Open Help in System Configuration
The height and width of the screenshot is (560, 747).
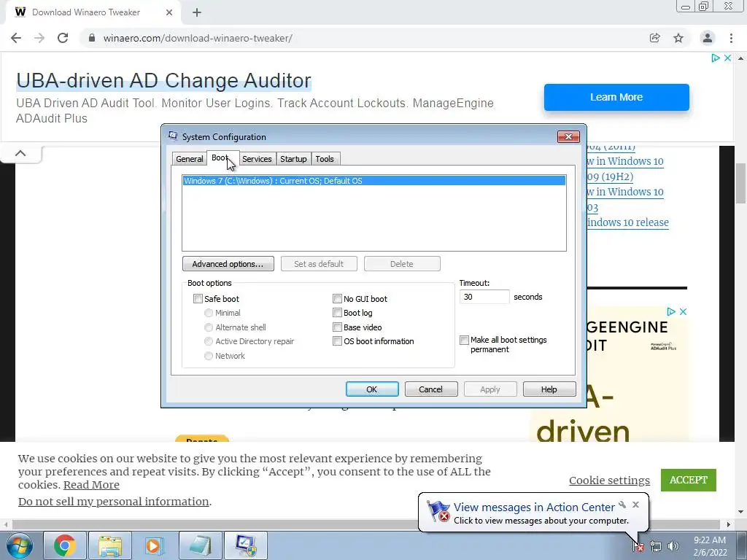coord(549,389)
